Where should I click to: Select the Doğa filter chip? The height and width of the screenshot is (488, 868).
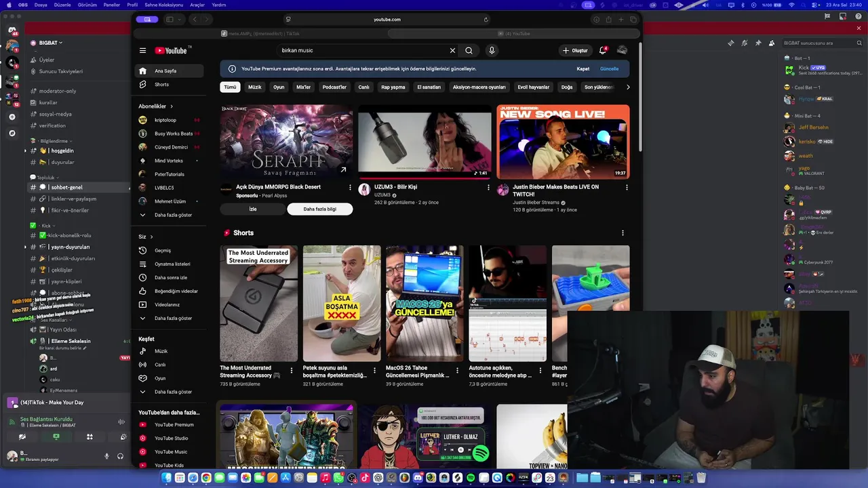[567, 87]
